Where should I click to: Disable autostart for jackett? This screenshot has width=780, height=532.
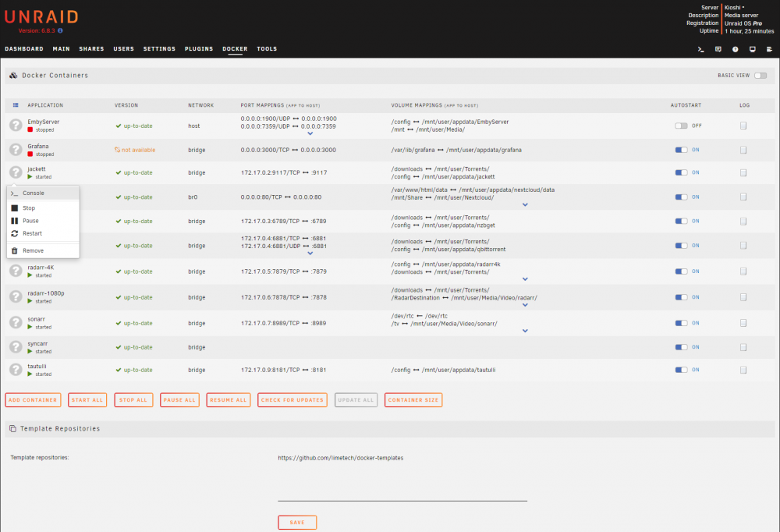pyautogui.click(x=681, y=172)
